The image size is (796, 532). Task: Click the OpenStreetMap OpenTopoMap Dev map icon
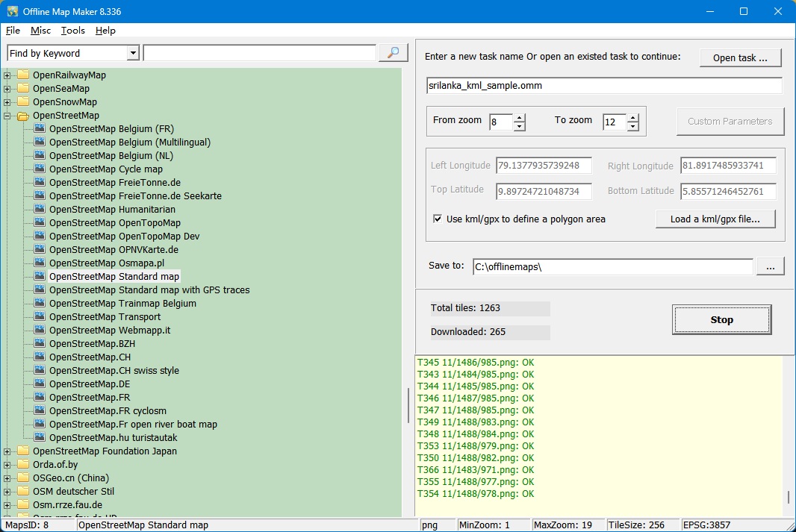pos(40,237)
